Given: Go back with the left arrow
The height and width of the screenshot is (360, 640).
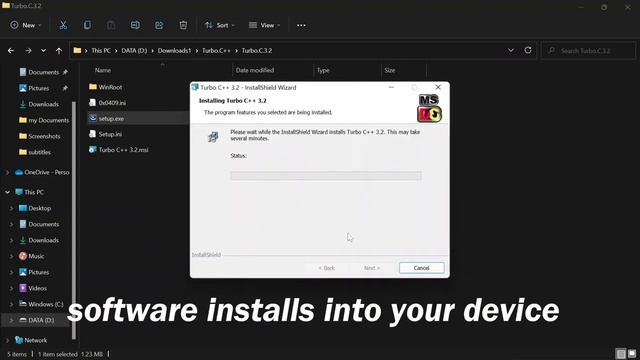Looking at the screenshot, I should [11, 51].
